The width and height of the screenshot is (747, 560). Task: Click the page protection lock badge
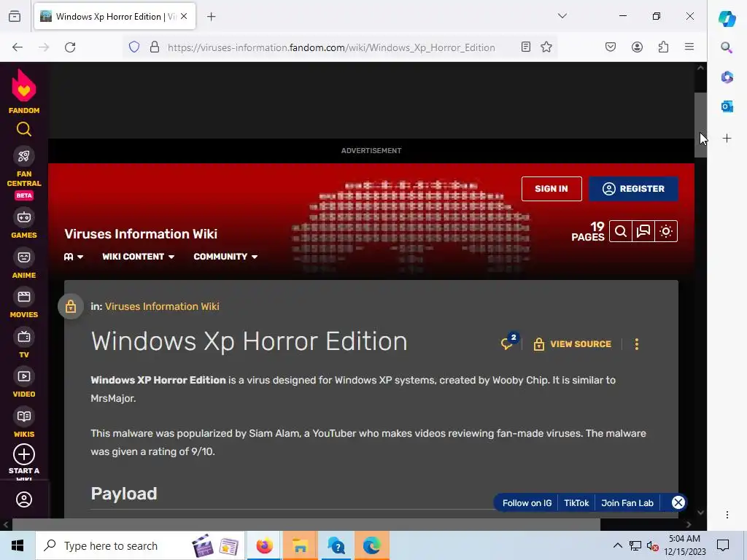[71, 306]
